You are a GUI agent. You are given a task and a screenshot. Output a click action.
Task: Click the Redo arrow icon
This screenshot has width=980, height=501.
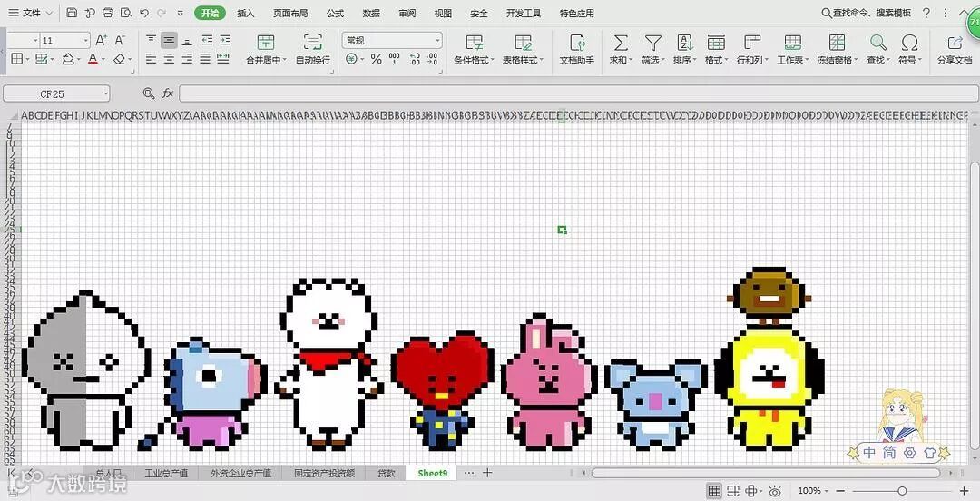point(162,13)
